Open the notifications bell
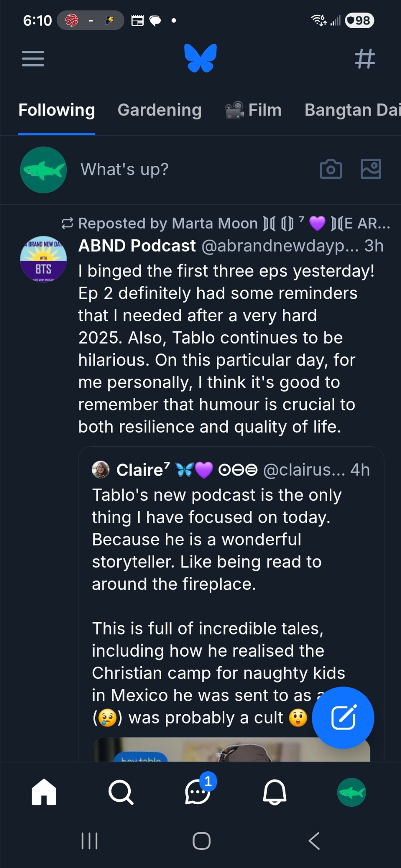The width and height of the screenshot is (401, 868). 275,792
